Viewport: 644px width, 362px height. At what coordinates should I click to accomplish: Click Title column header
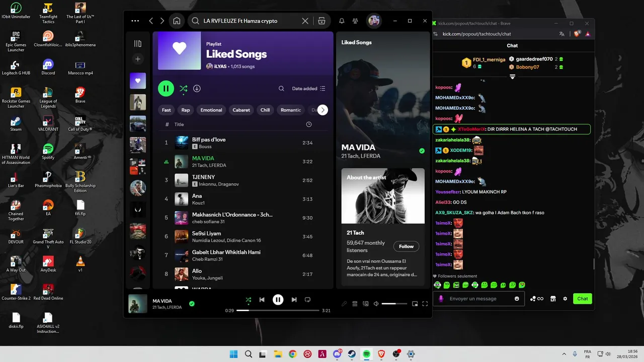[x=179, y=124]
